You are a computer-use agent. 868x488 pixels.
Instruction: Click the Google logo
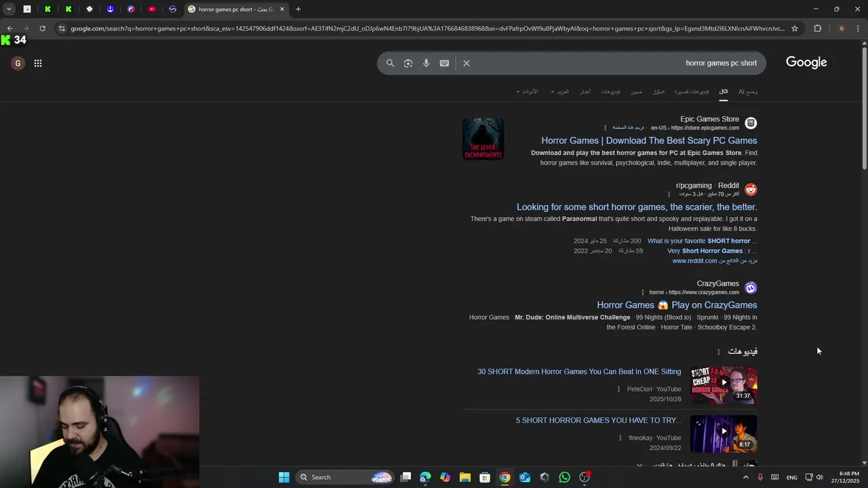point(806,62)
